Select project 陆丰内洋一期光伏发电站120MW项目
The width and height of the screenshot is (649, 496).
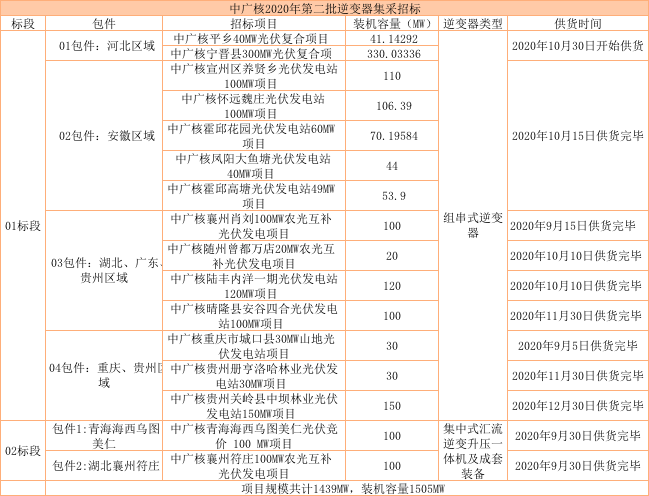(x=254, y=286)
